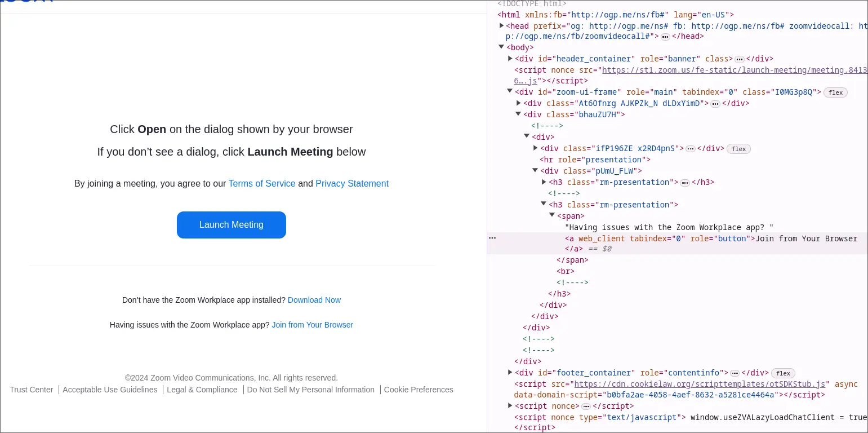The image size is (868, 433).
Task: Click the ellipsis inside the head element
Action: [665, 37]
